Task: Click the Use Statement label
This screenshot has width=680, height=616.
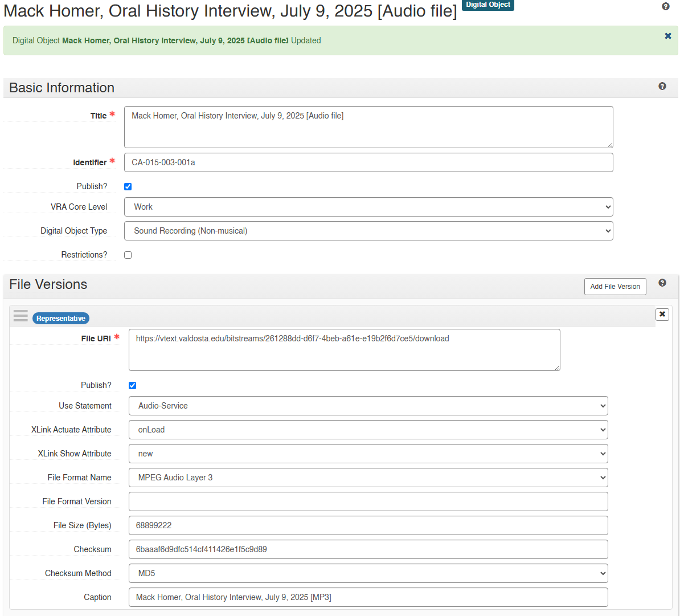Action: [85, 406]
